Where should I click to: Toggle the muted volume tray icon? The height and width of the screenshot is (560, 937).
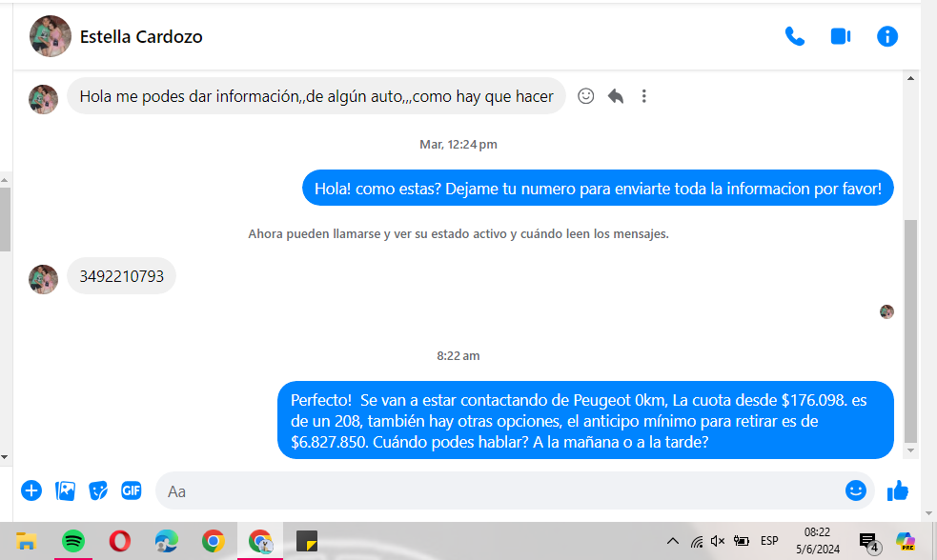[718, 541]
